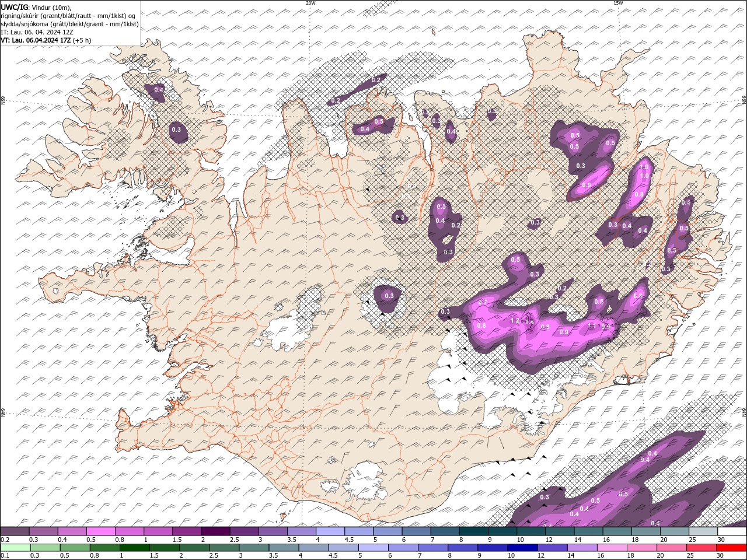Click the 0.1 label in the lower legend

(4, 555)
